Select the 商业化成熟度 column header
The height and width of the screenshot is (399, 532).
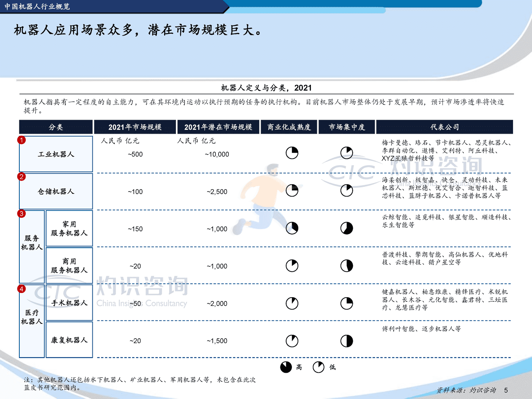[289, 127]
